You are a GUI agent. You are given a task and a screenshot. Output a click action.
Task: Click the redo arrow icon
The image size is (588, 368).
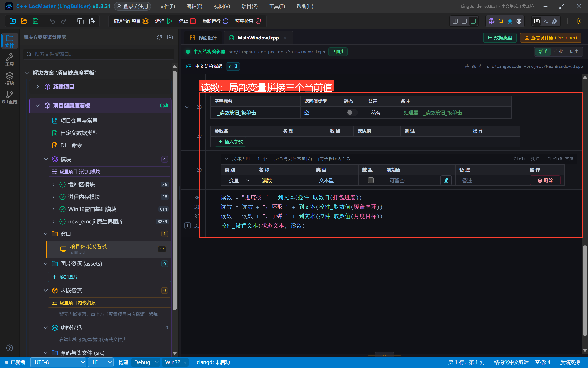(64, 21)
